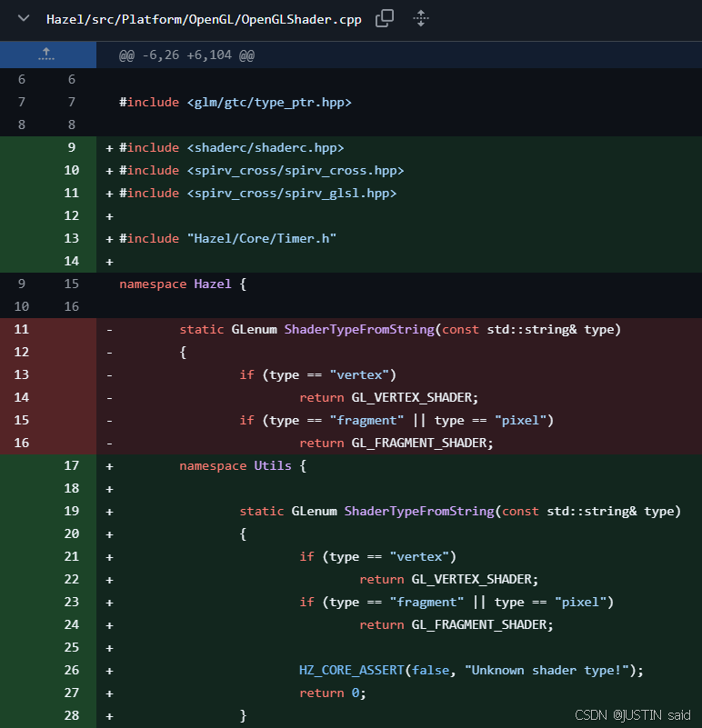The image size is (702, 728).
Task: Select new line number 9
Action: (72, 147)
